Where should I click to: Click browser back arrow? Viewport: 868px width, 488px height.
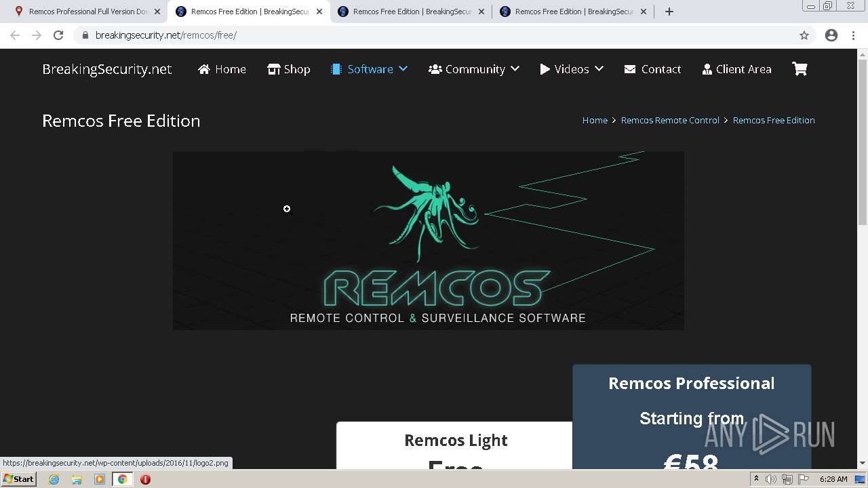point(15,35)
